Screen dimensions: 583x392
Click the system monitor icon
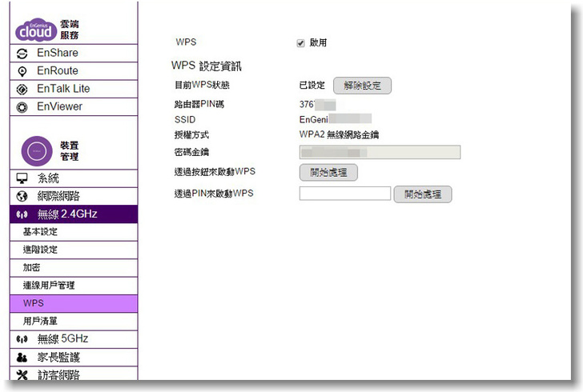(x=22, y=178)
